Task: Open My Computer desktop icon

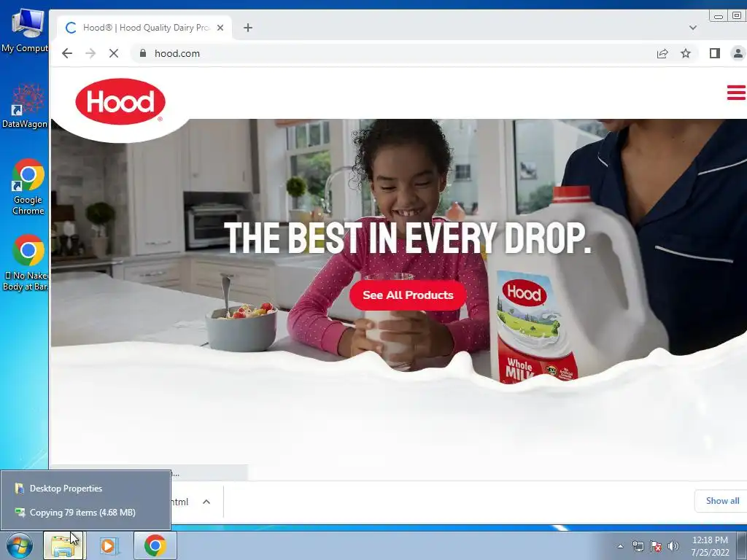Action: pyautogui.click(x=25, y=29)
